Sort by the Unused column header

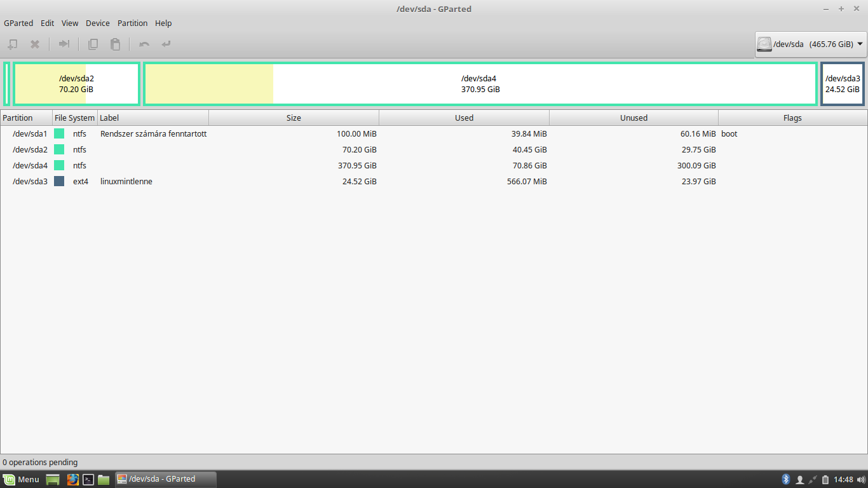click(634, 118)
